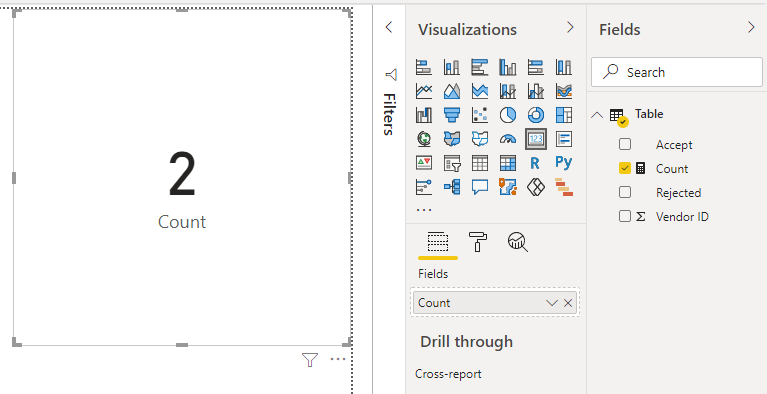Add a Shape map visual
The image size is (767, 394).
480,139
